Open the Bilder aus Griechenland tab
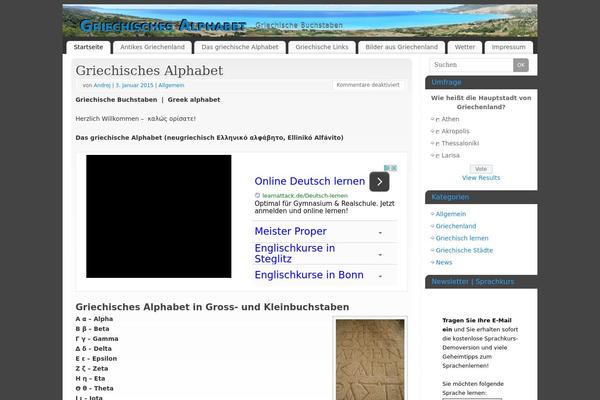 (x=401, y=47)
